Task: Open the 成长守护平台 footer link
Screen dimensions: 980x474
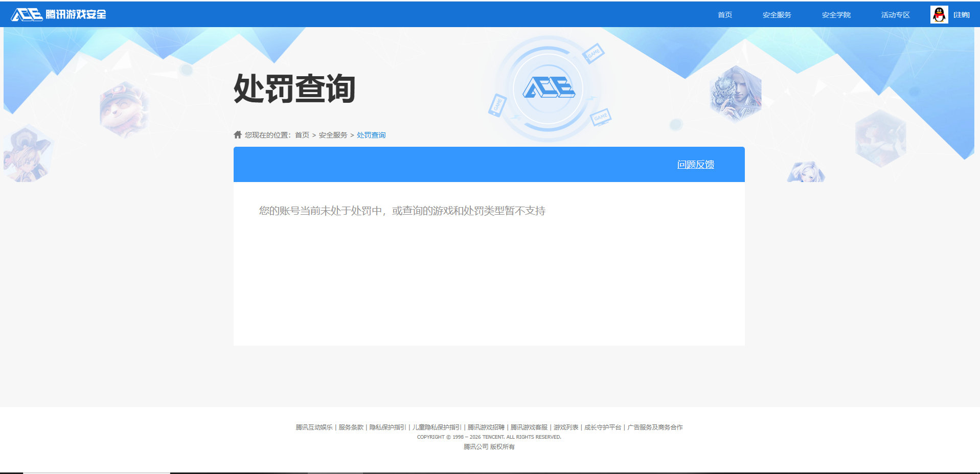Action: pos(602,427)
